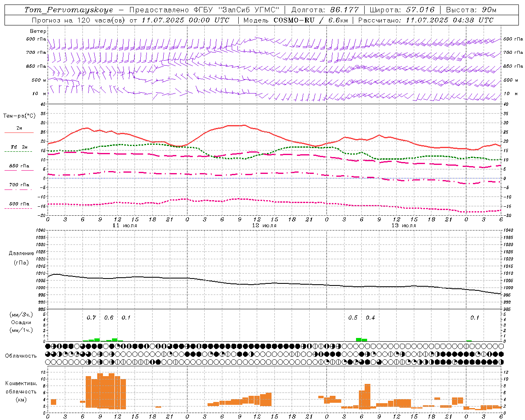Click the 'Тем-ра(°C)' temperature label

click(19, 116)
